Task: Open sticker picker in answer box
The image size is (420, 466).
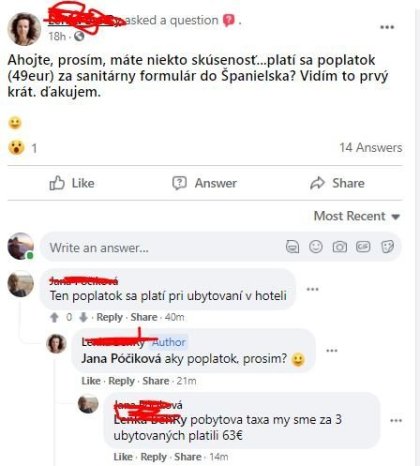Action: pos(387,247)
